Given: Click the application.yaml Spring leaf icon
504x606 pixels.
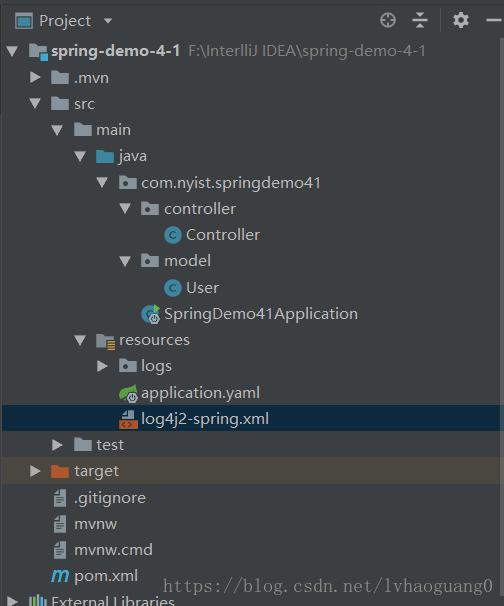Looking at the screenshot, I should [x=128, y=393].
